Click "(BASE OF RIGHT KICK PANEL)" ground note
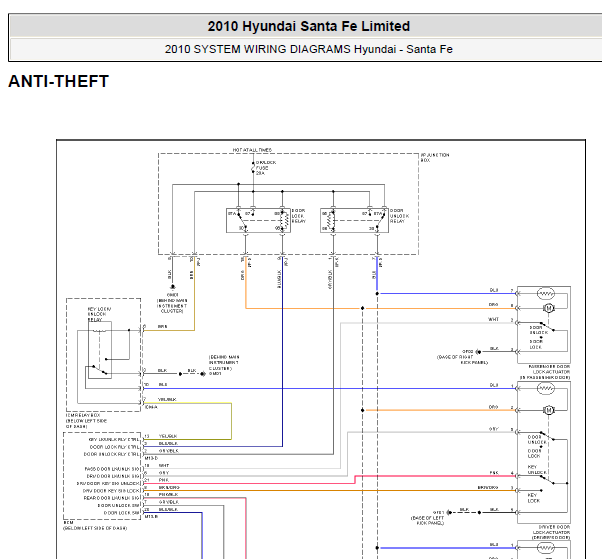 [x=462, y=359]
